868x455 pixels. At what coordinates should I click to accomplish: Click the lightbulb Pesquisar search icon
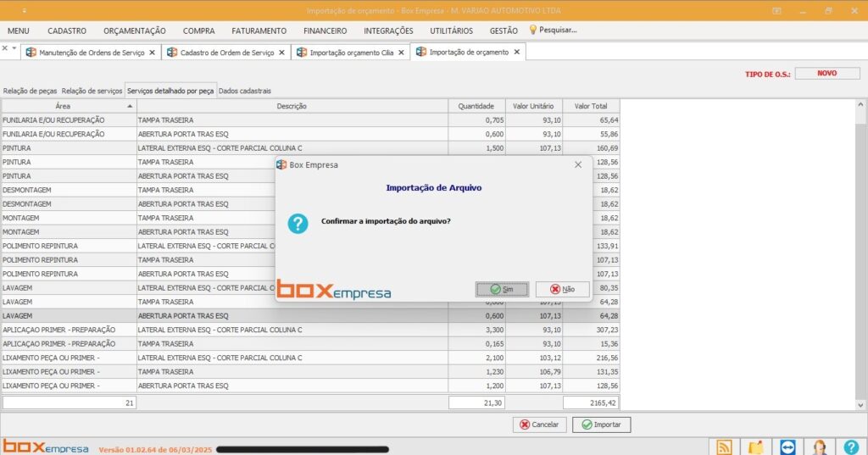click(533, 30)
